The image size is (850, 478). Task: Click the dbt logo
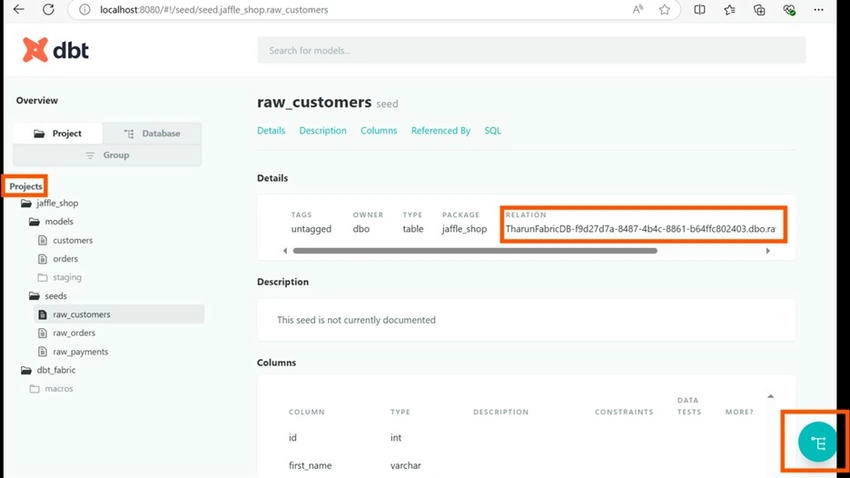(55, 50)
